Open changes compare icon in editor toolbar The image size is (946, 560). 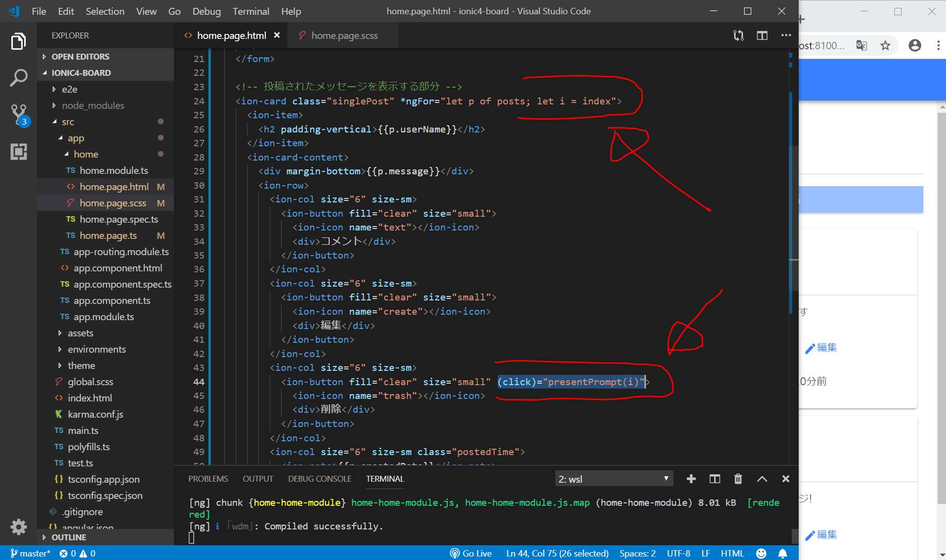738,35
